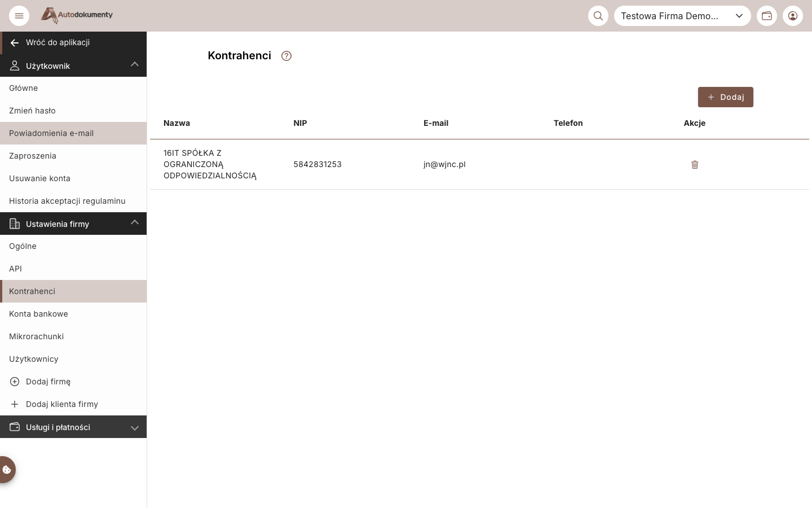Viewport: 812px width, 508px height.
Task: Select Mikrorachunki in the sidebar
Action: click(73, 336)
